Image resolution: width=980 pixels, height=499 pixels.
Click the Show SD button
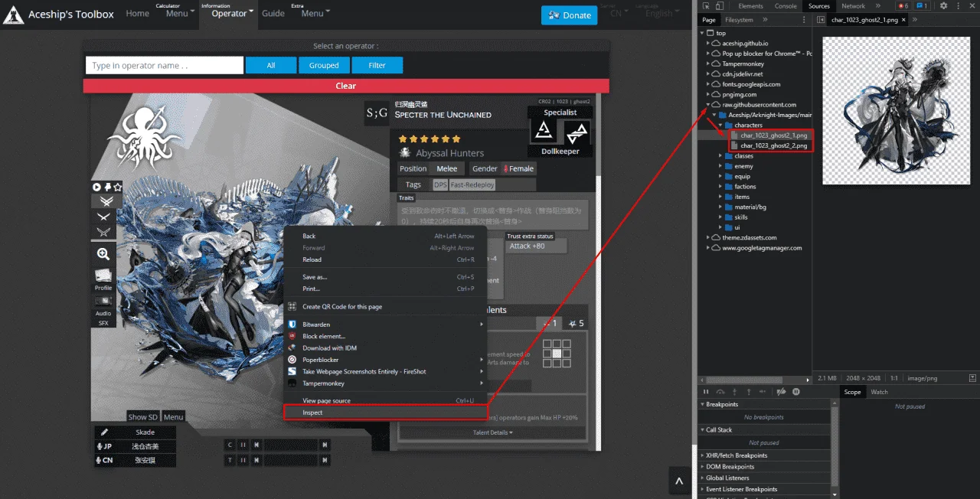(x=143, y=417)
